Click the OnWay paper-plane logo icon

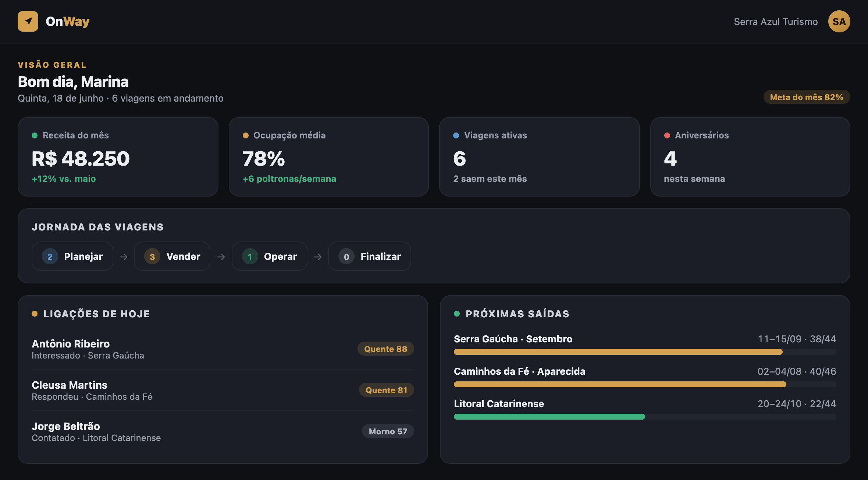[x=28, y=21]
